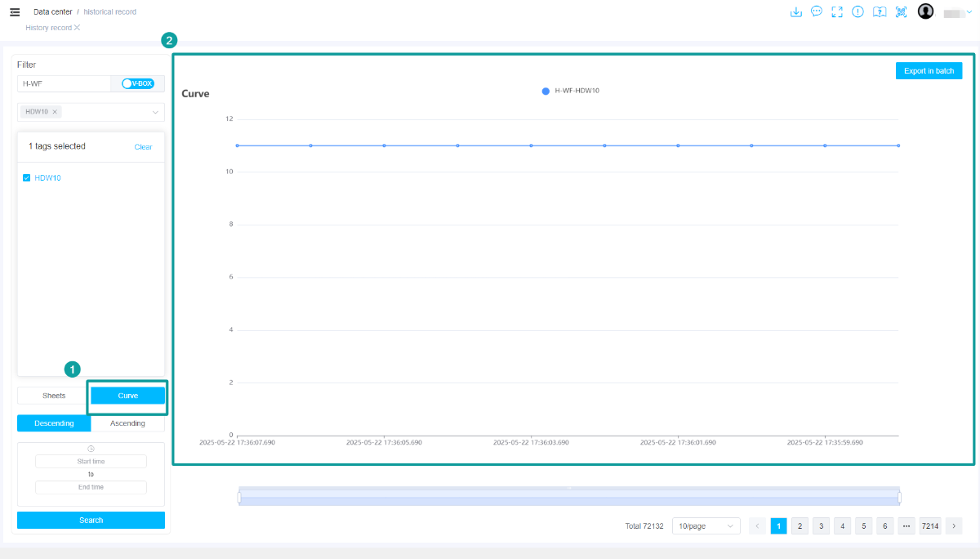The image size is (980, 559).
Task: Open the 10/page size dropdown
Action: coord(706,526)
